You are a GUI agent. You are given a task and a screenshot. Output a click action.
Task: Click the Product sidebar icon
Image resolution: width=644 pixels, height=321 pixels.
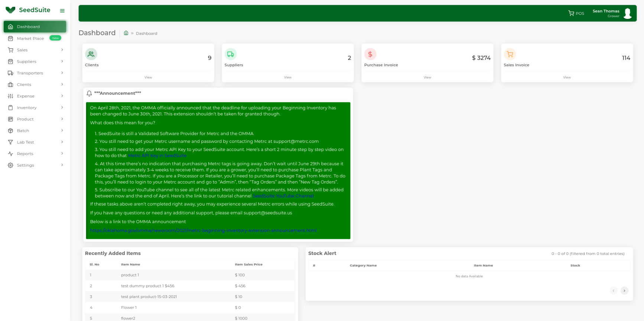pos(10,119)
